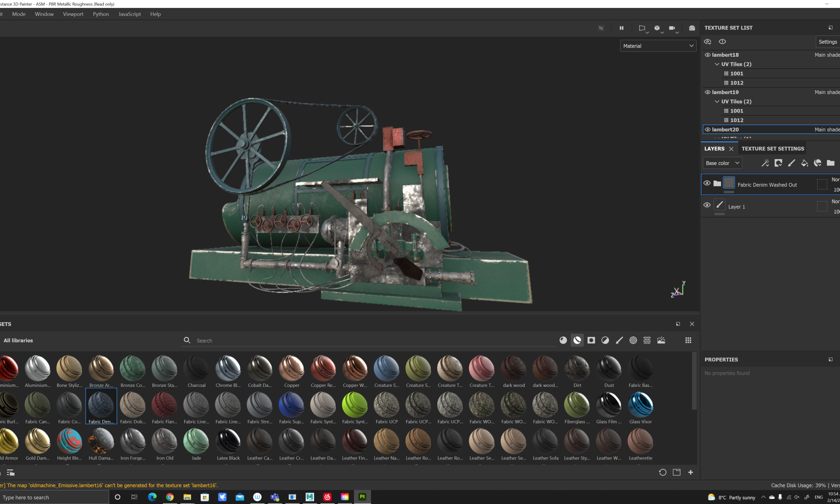
Task: Open the Material viewport mode dropdown
Action: point(658,46)
